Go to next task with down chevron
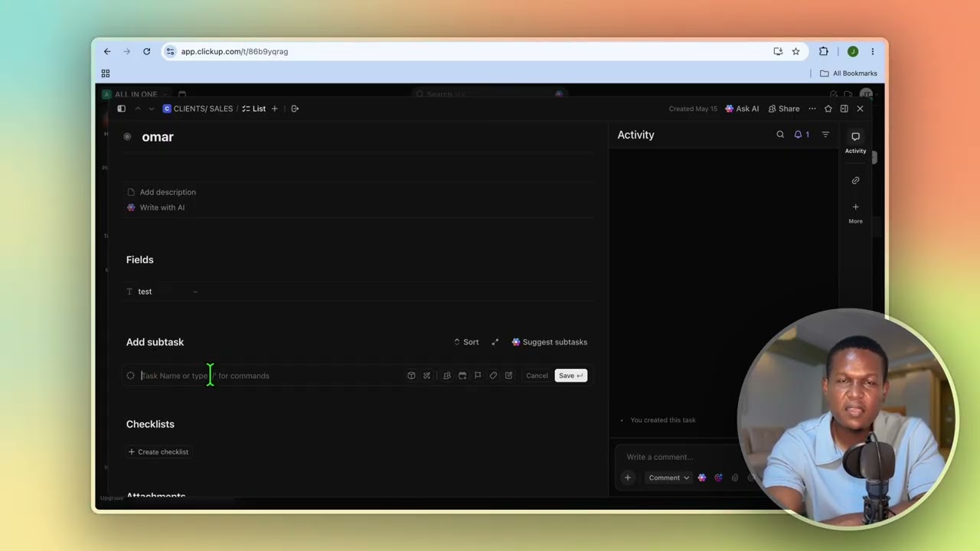The width and height of the screenshot is (980, 551). tap(151, 109)
